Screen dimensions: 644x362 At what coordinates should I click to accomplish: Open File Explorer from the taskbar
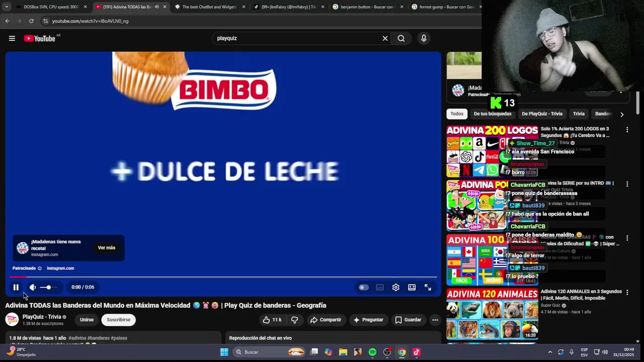click(x=343, y=352)
